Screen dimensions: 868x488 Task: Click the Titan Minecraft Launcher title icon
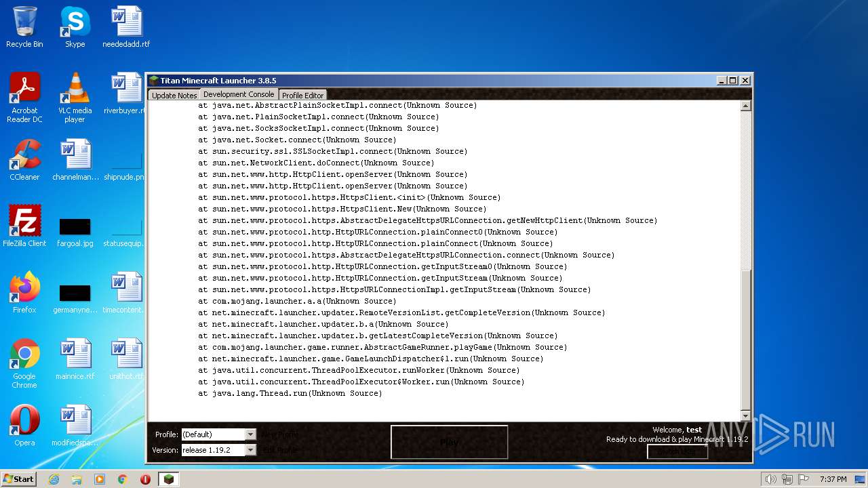[x=154, y=81]
